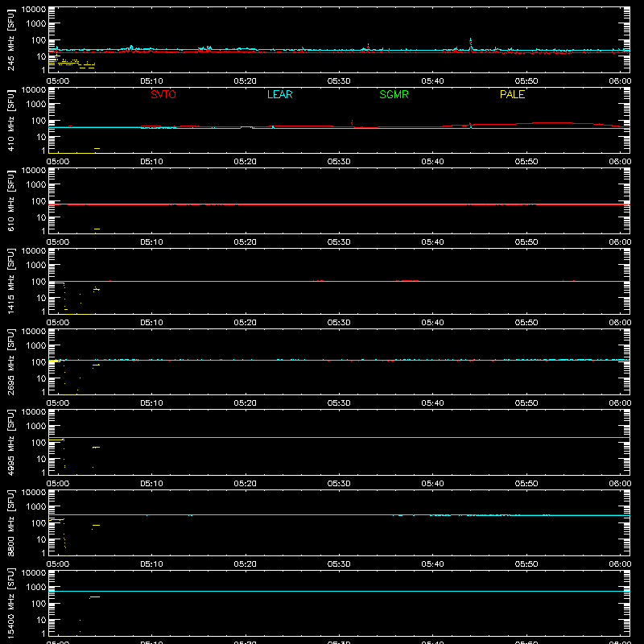
Task: Select the 2695 MHz [SFU] axis title
Action: pyautogui.click(x=11, y=361)
